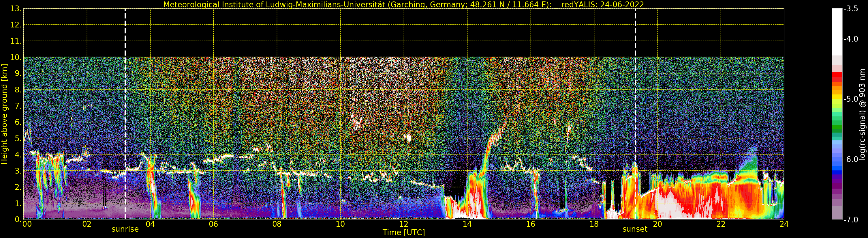Click height axis tick '2.'

(x=18, y=187)
